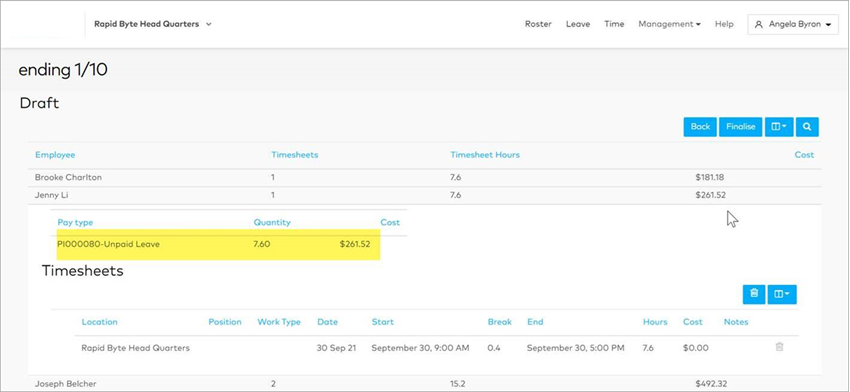The image size is (850, 392).
Task: Select the Time menu item
Action: click(614, 24)
